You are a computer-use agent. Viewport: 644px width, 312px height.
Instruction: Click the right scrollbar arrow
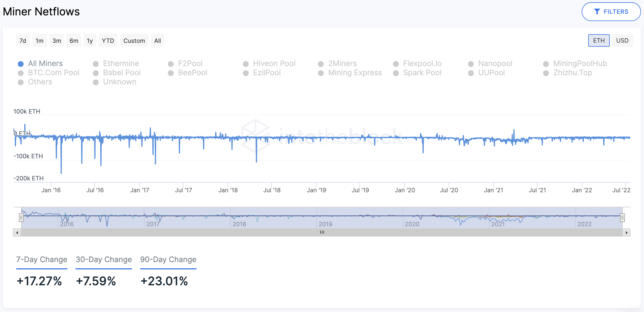pos(626,232)
